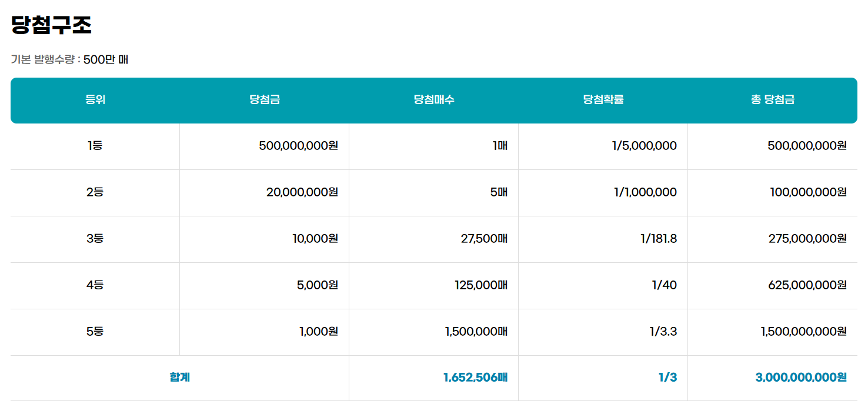Select the 기본 발행수량 500만 매 text
868x414 pixels.
69,59
